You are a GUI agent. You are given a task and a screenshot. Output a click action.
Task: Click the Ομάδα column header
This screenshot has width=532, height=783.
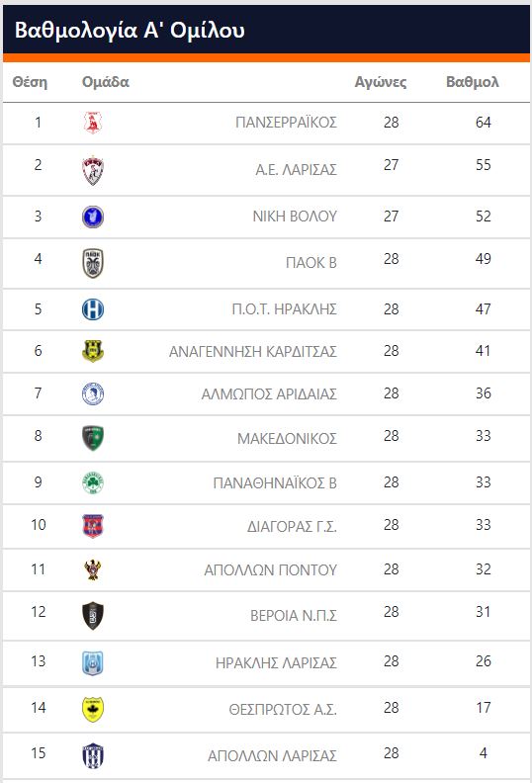[106, 81]
